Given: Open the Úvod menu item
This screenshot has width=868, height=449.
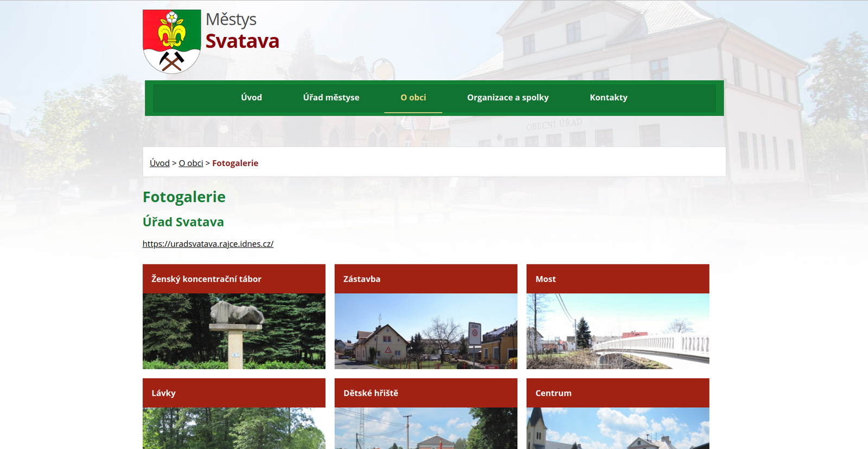Looking at the screenshot, I should point(251,98).
